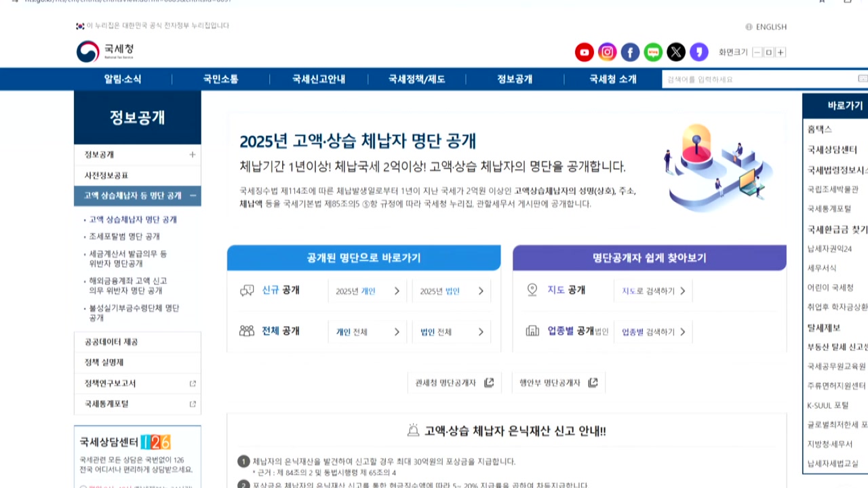Screen dimensions: 868x488
Task: Collapse the 고액 상습체납자 등 명단 공개 section
Action: 193,195
